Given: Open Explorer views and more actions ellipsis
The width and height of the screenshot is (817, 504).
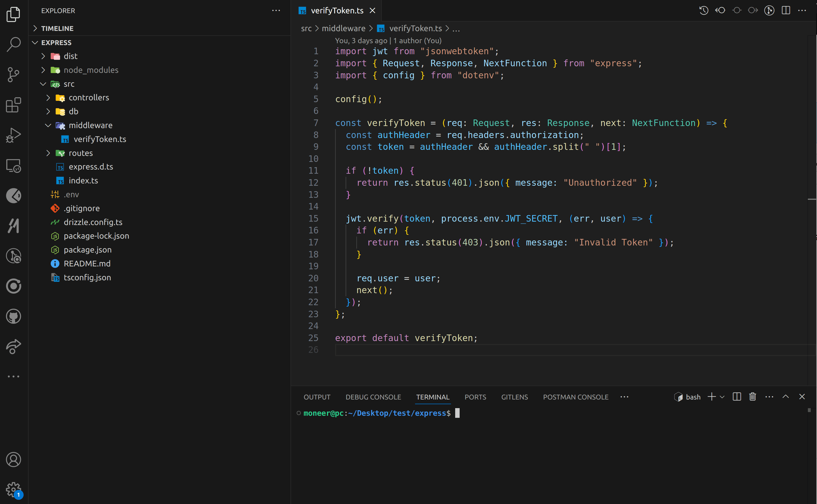Looking at the screenshot, I should (276, 11).
